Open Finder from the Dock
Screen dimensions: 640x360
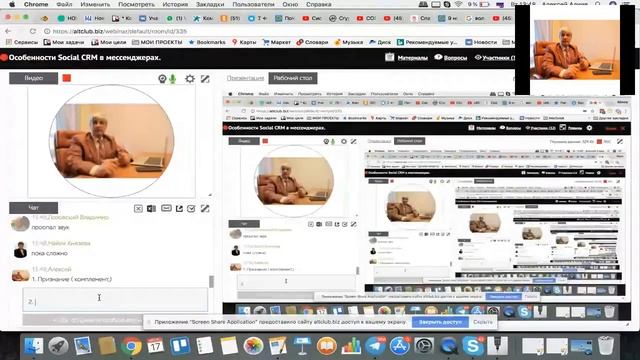pos(34,346)
